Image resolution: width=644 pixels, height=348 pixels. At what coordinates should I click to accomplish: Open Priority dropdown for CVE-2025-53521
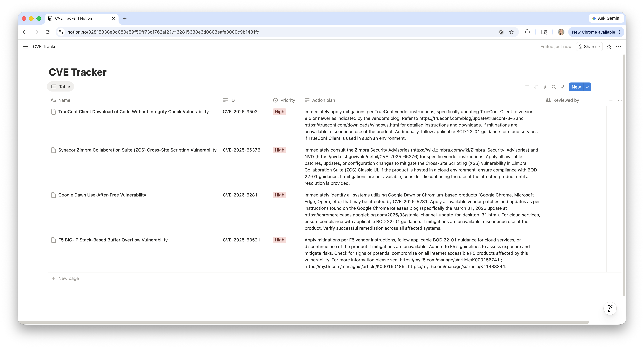(x=279, y=240)
